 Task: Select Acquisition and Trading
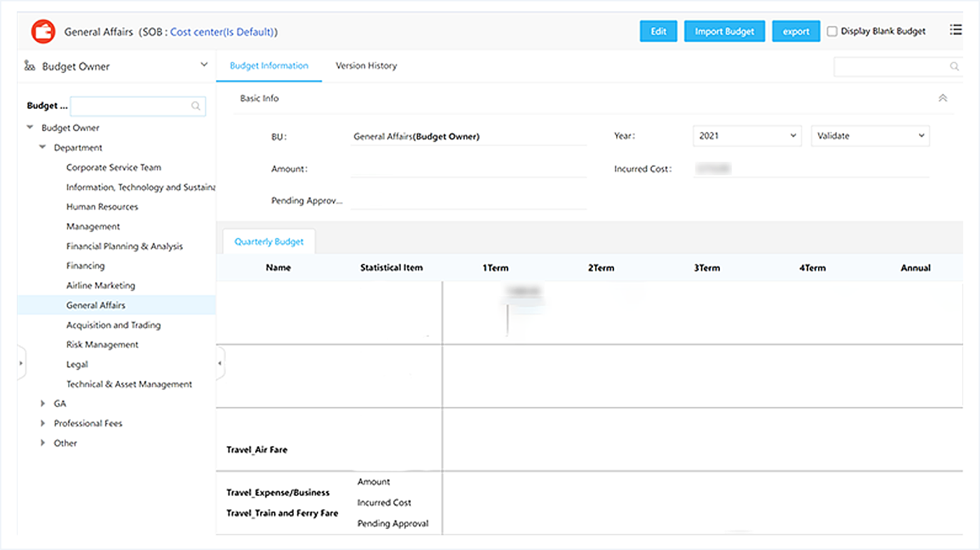(114, 325)
